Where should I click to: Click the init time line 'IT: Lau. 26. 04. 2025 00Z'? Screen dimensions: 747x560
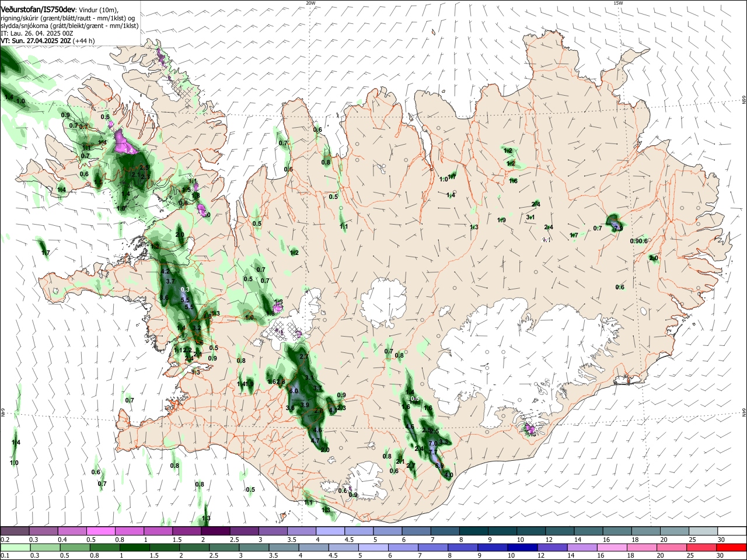pyautogui.click(x=37, y=33)
